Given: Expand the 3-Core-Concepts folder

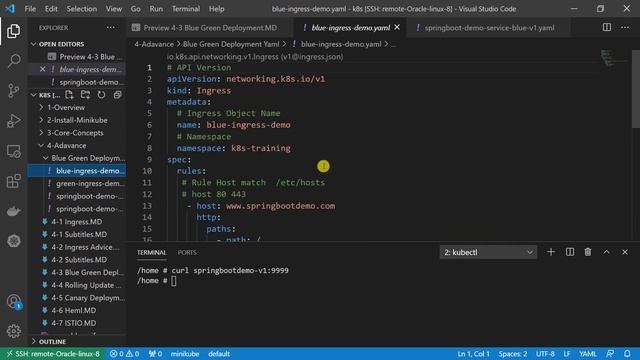Looking at the screenshot, I should coord(75,133).
